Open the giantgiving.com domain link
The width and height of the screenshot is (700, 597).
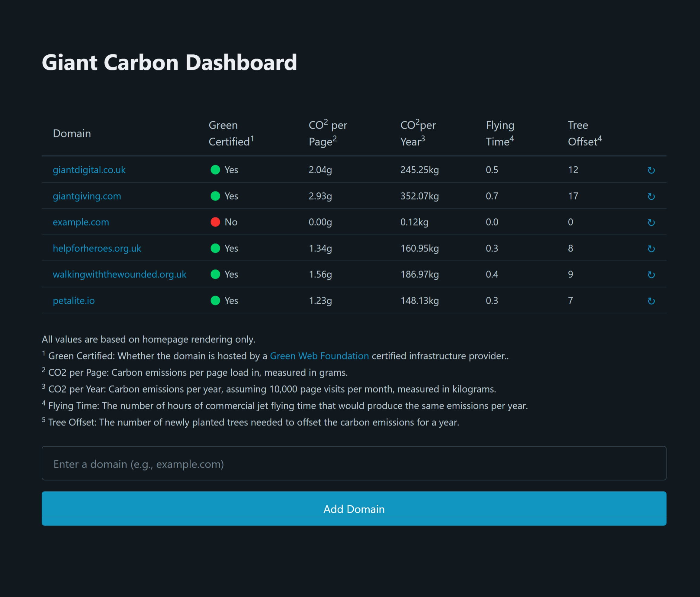tap(87, 196)
